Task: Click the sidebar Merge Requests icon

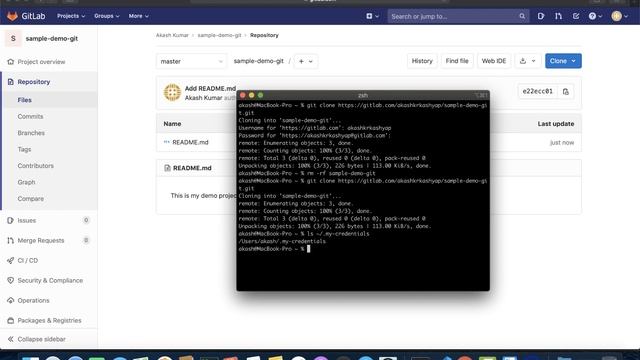Action: coord(11,240)
